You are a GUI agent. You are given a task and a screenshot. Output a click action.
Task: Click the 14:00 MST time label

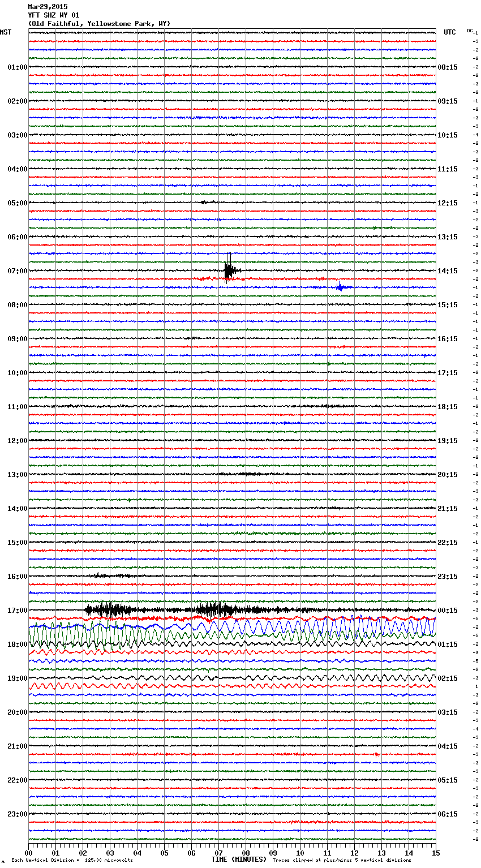pyautogui.click(x=18, y=509)
